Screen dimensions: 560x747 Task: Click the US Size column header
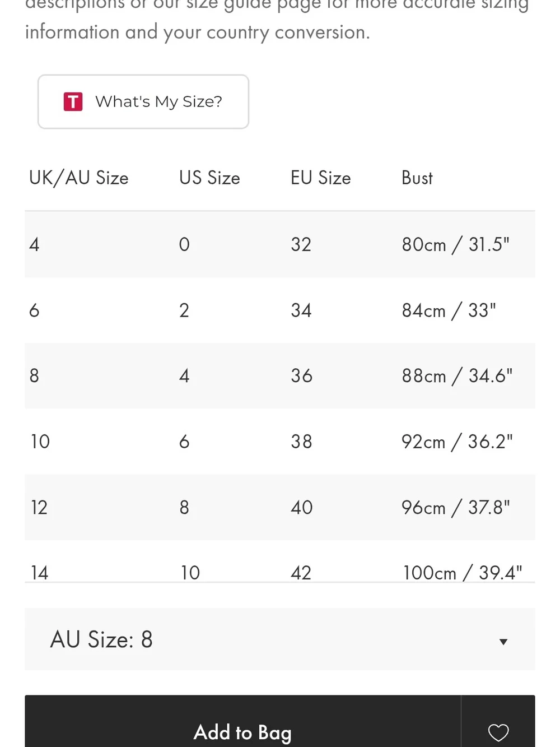[x=209, y=178]
